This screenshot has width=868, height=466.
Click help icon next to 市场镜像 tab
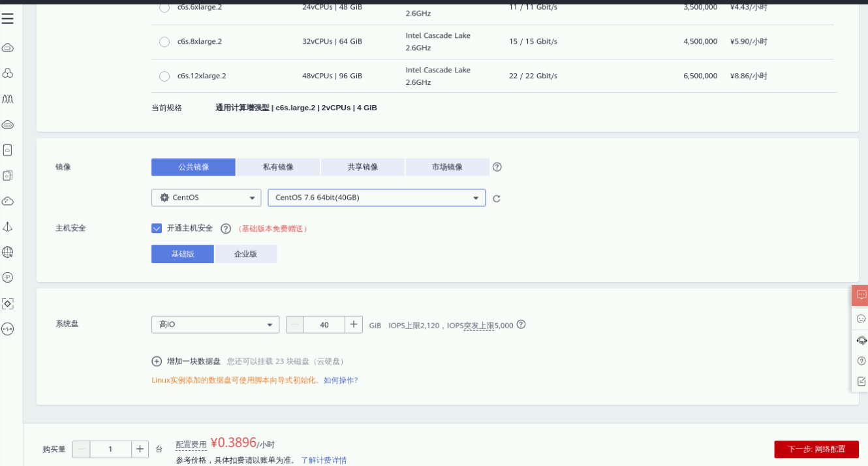497,167
